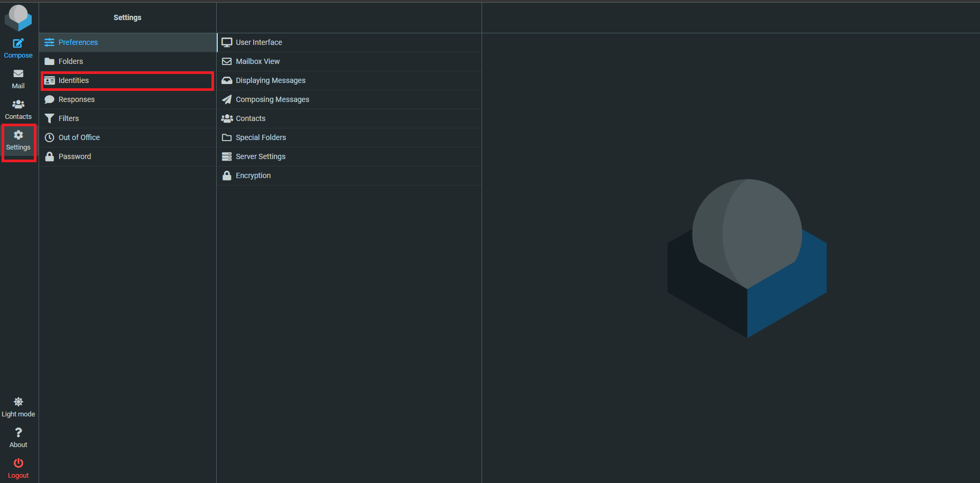Open Composing Messages preferences
The height and width of the screenshot is (483, 980).
[x=272, y=99]
